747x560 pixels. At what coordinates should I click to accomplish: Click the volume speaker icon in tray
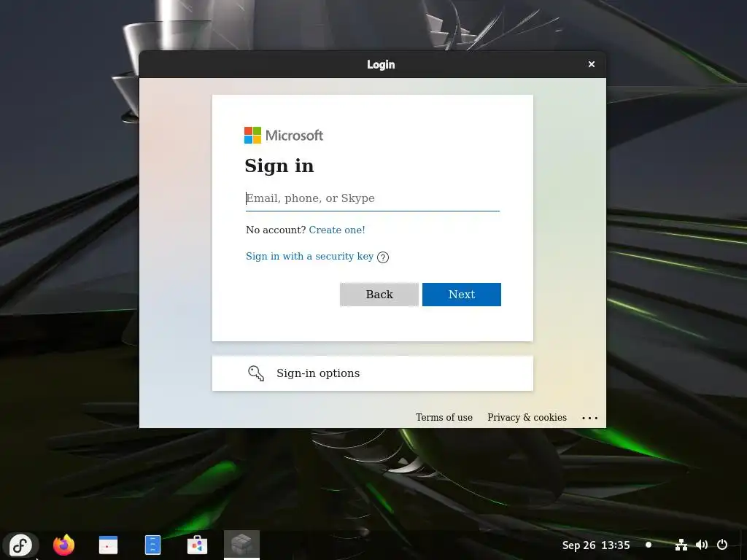pyautogui.click(x=702, y=545)
